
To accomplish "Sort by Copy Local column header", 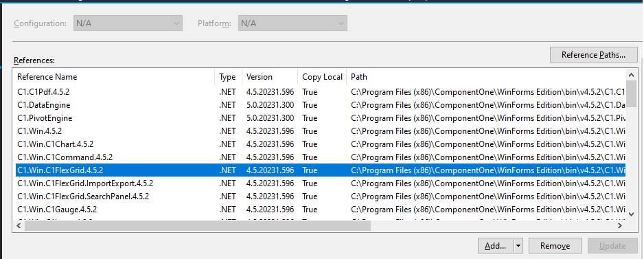I will [x=323, y=77].
